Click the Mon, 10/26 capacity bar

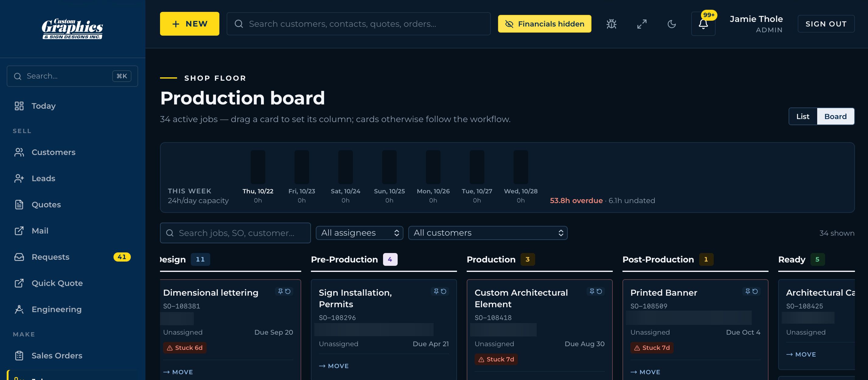433,167
